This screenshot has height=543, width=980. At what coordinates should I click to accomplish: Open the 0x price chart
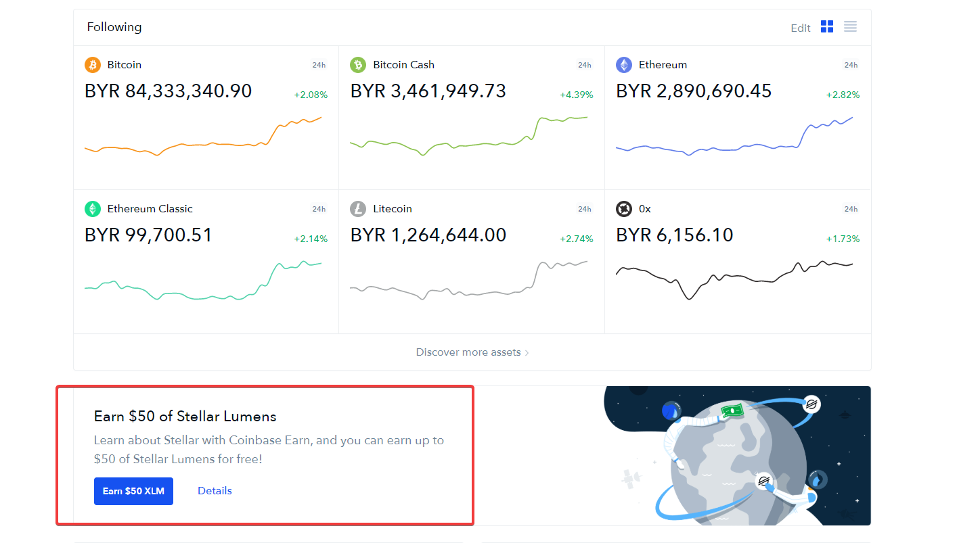(734, 279)
